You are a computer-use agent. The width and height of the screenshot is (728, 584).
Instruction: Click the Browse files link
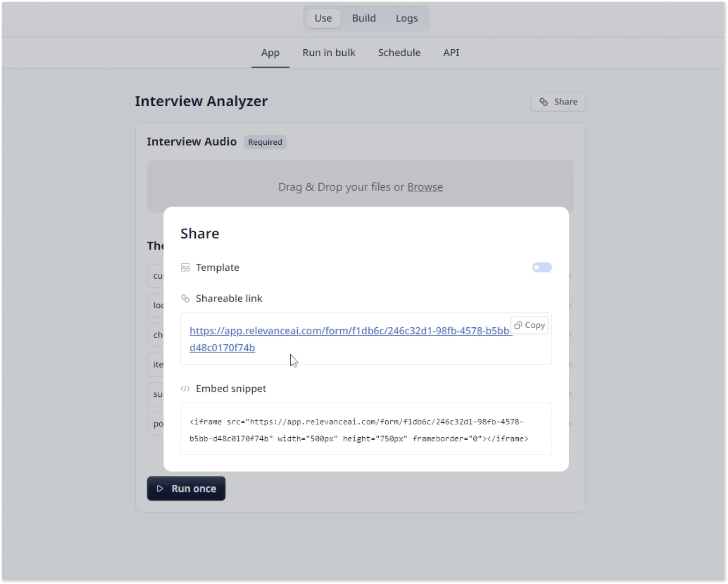425,187
